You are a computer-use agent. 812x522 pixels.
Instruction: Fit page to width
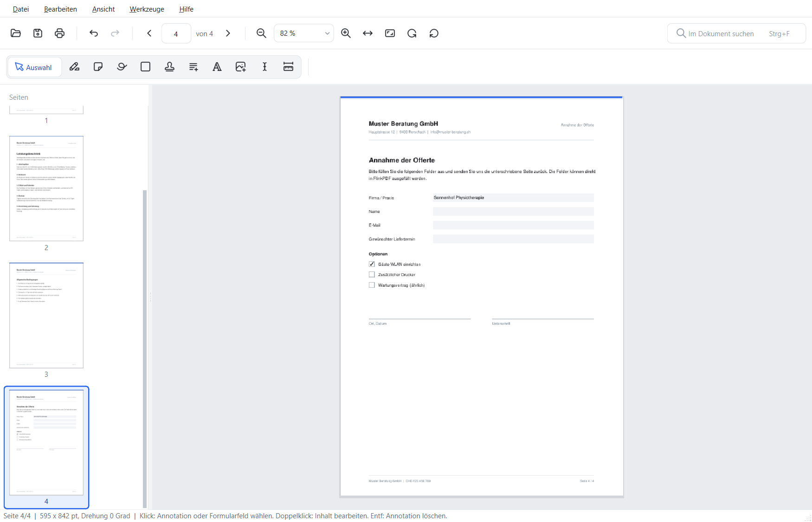tap(368, 33)
